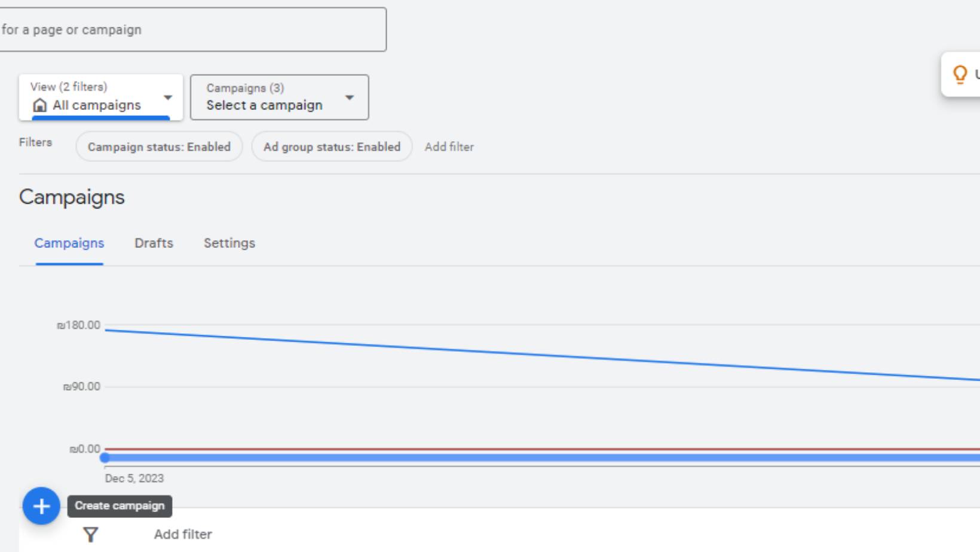Click the blue plus Create campaign button

(x=41, y=507)
